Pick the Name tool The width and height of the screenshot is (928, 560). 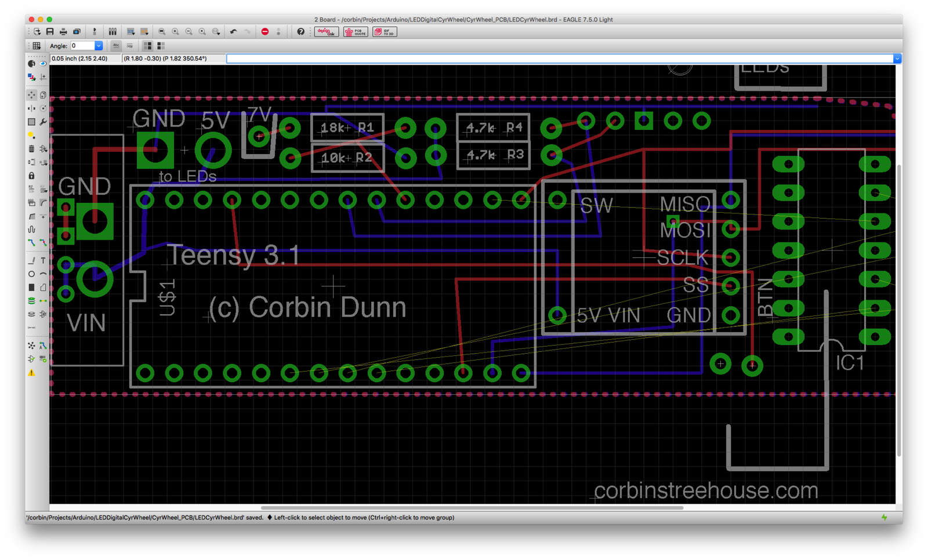click(x=31, y=189)
